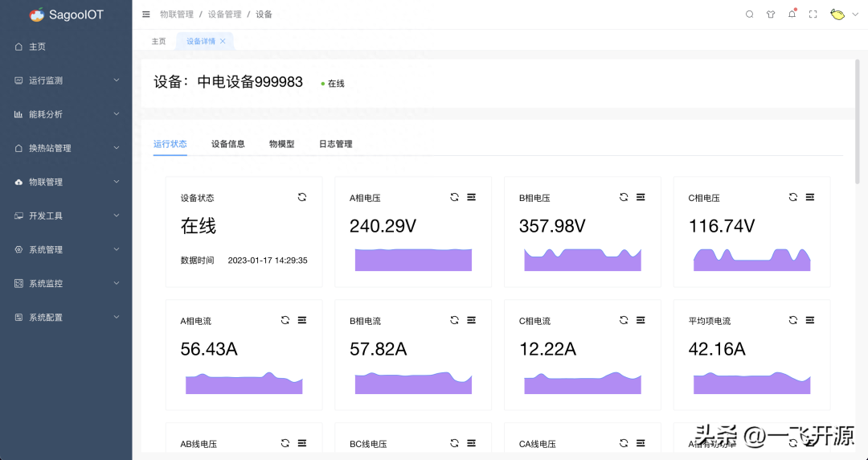This screenshot has width=868, height=460.
Task: Open list icon on CA线电压 card
Action: tap(641, 443)
